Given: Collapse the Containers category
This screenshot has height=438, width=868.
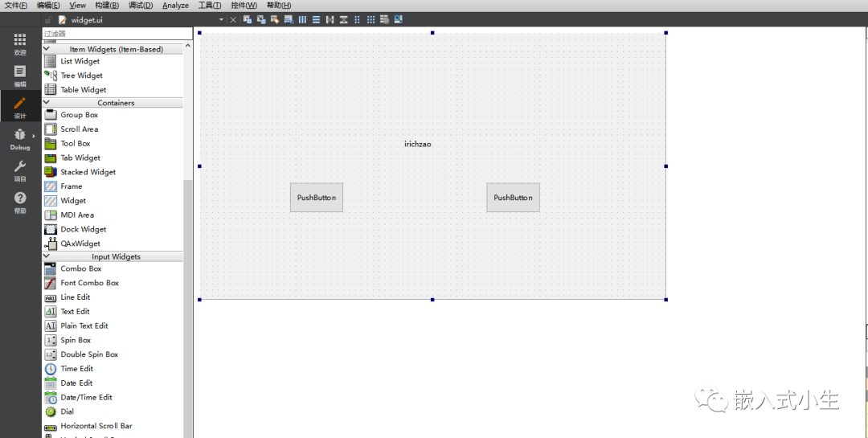Looking at the screenshot, I should click(x=47, y=102).
